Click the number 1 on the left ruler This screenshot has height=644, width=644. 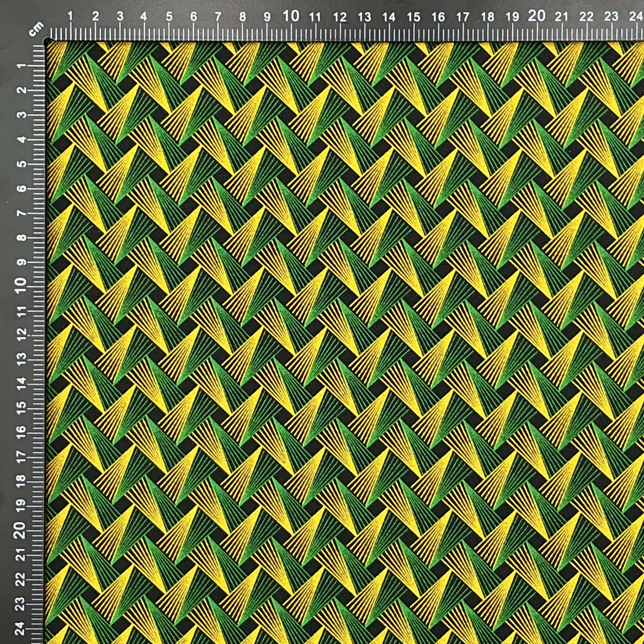pyautogui.click(x=22, y=66)
